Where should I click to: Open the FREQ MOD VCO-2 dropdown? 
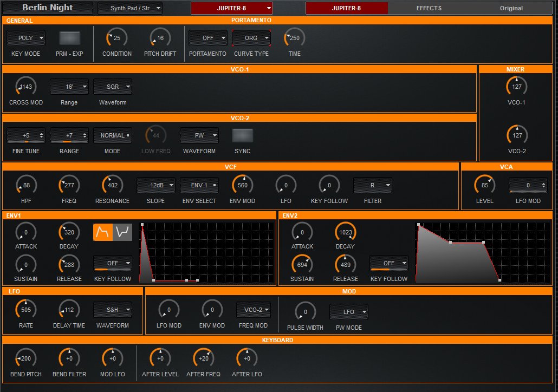point(254,310)
